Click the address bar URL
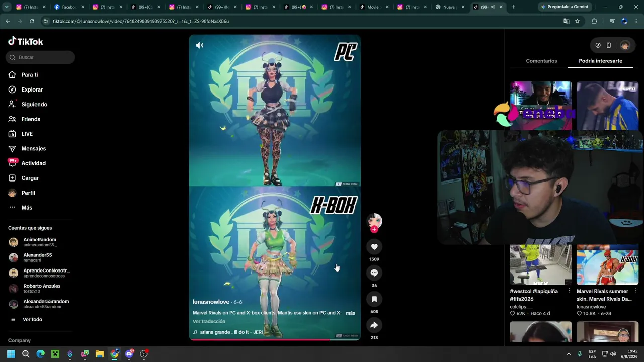The width and height of the screenshot is (644, 362). coord(141,21)
